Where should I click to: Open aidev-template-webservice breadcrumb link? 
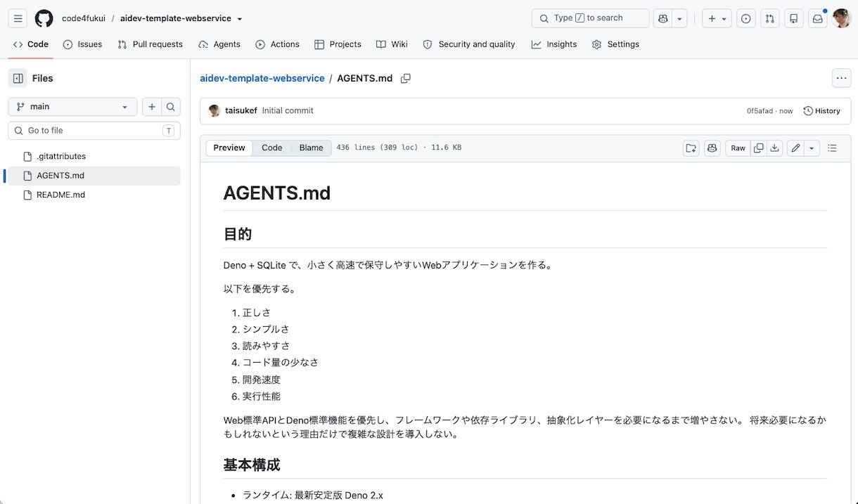262,78
